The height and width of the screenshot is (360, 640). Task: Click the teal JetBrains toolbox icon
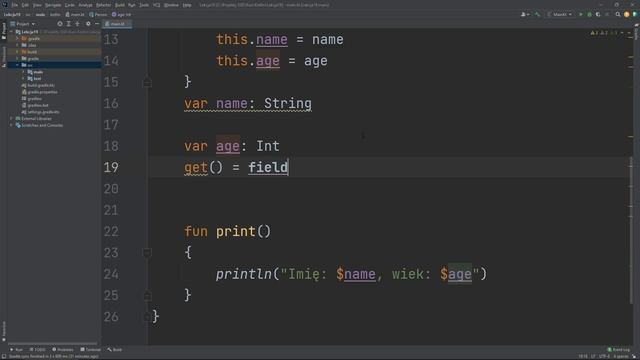(635, 15)
